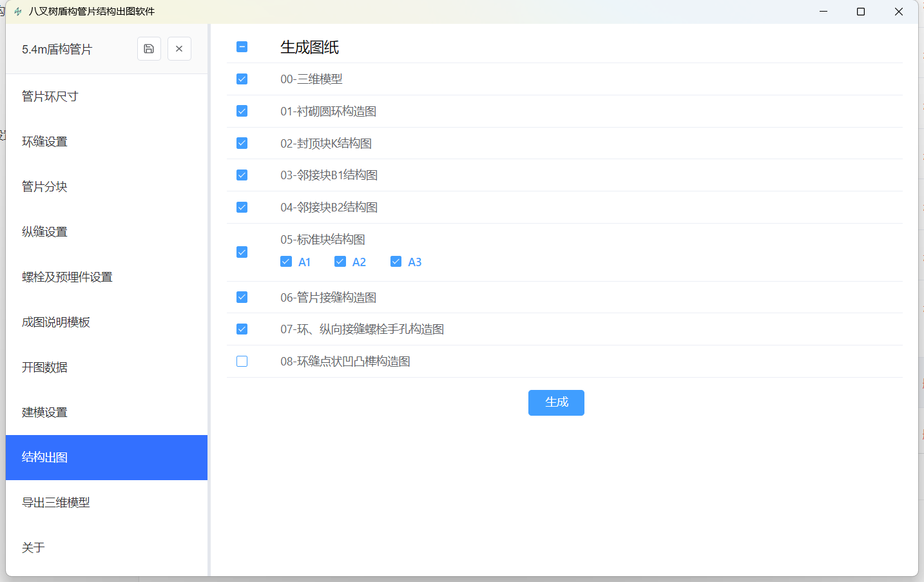The width and height of the screenshot is (924, 582).
Task: Go to 环缝设置 in the sidebar
Action: tap(44, 142)
